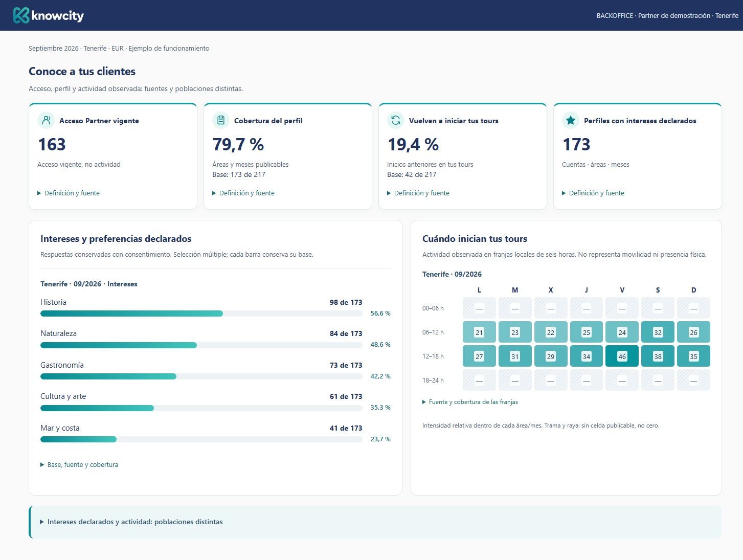
Task: Click the Vuelven a iniciar refresh icon
Action: 396,120
